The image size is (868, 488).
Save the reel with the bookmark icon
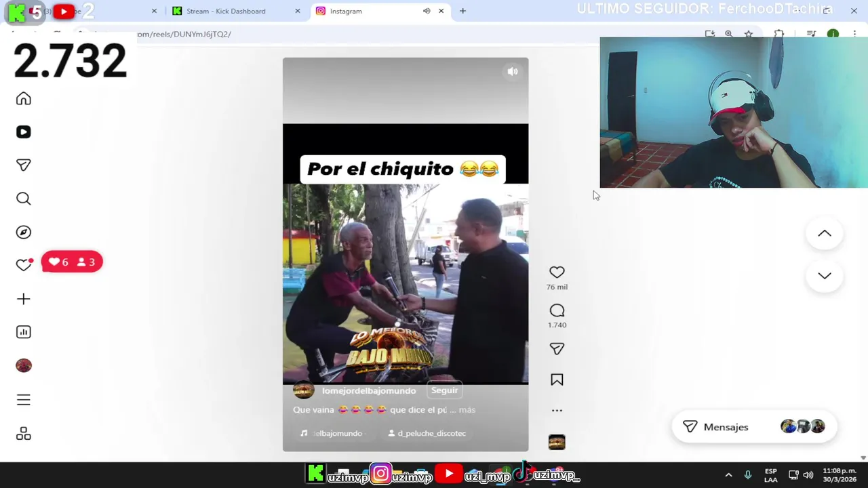[557, 380]
